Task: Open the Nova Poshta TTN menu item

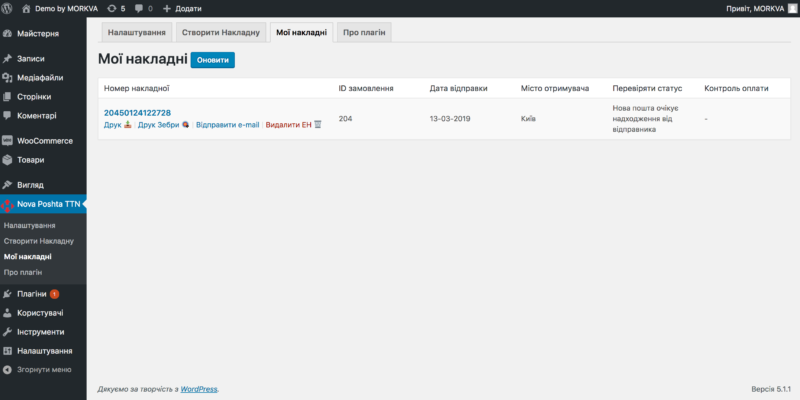Action: [x=43, y=204]
